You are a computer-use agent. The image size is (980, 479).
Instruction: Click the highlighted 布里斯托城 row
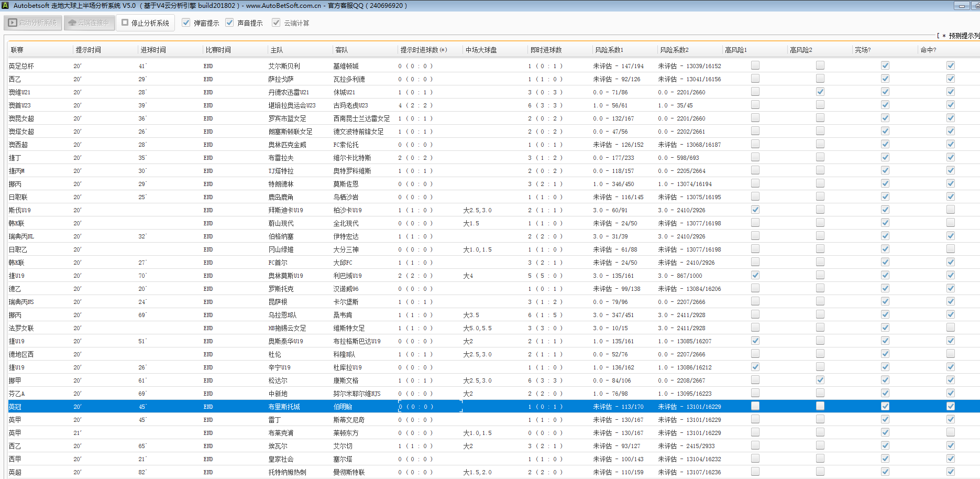tap(284, 407)
